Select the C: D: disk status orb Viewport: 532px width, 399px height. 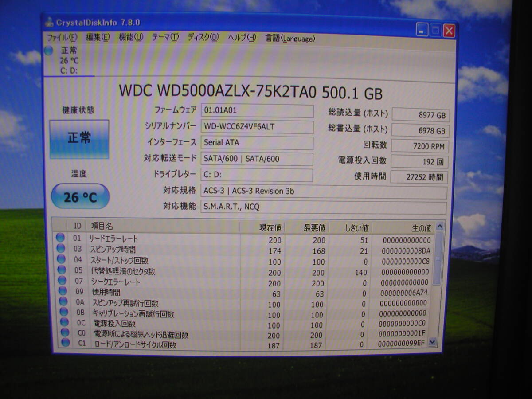[x=48, y=51]
